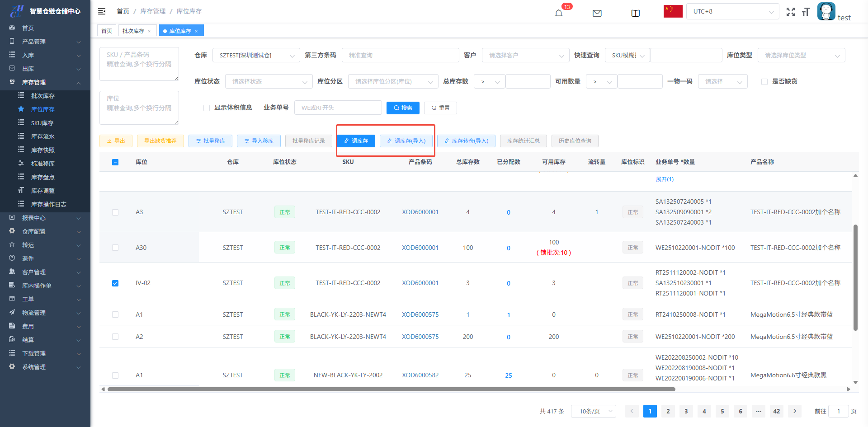The image size is (868, 427).
Task: Open the 10条/页 page size dropdown
Action: 593,411
